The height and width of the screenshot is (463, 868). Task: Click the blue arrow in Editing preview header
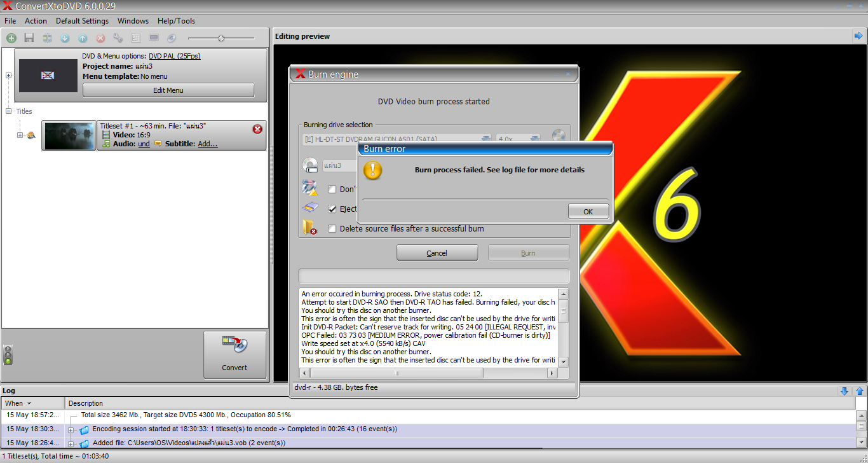pyautogui.click(x=859, y=36)
